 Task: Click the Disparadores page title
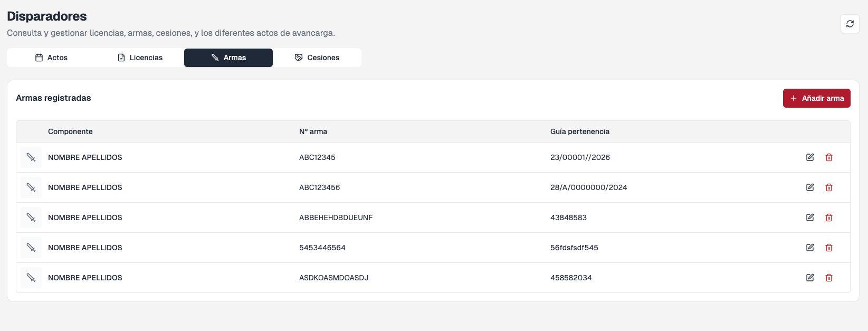point(47,16)
